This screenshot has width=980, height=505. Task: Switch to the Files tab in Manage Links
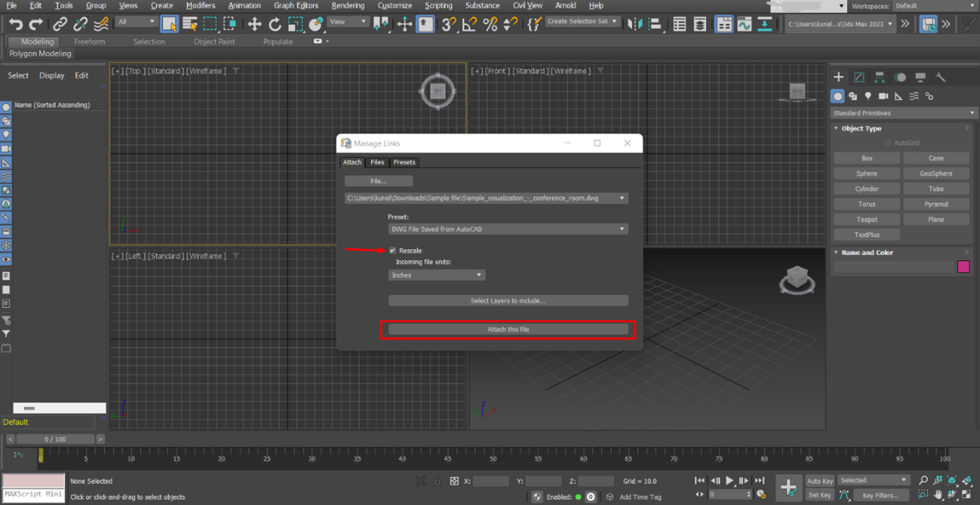click(377, 162)
